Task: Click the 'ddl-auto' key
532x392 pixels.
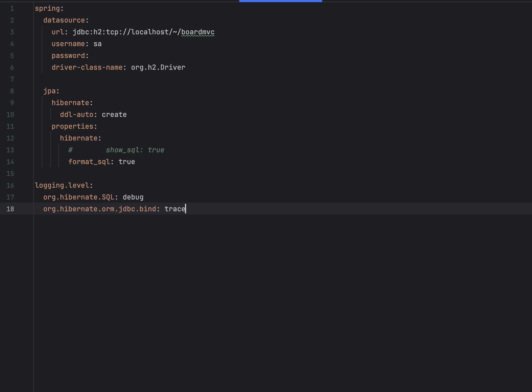Action: [77, 115]
